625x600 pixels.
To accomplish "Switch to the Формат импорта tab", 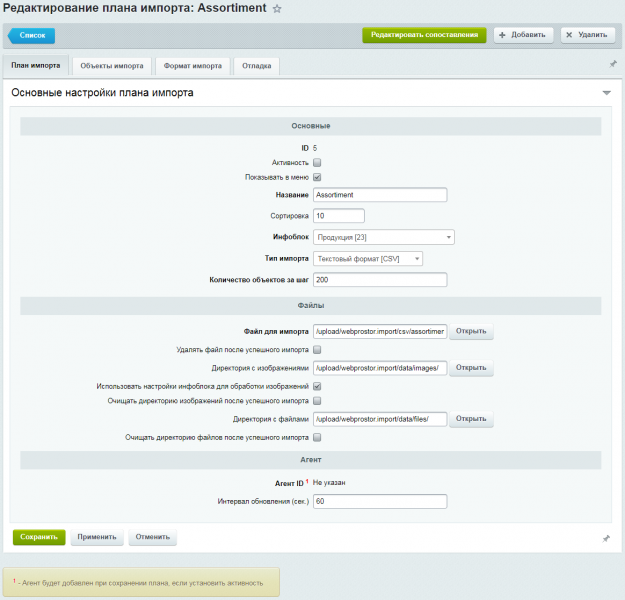I will [x=193, y=66].
